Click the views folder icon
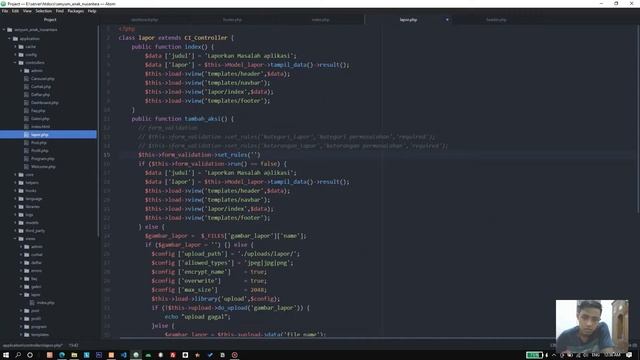Screen dimensions: 640x360 click(x=21, y=239)
